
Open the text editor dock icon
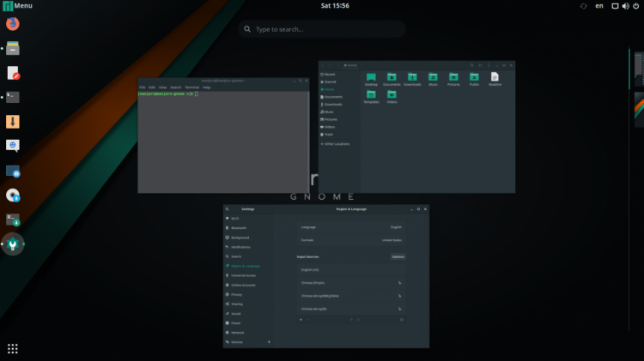click(13, 73)
